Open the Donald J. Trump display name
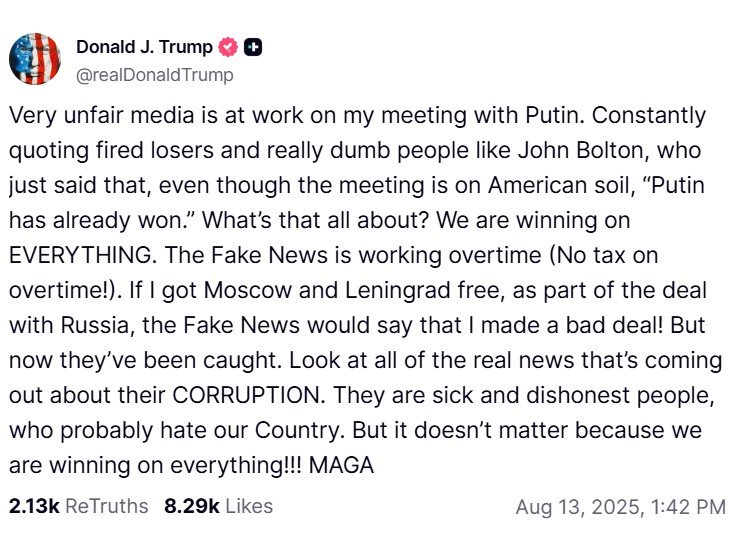This screenshot has width=738, height=537. click(x=144, y=47)
